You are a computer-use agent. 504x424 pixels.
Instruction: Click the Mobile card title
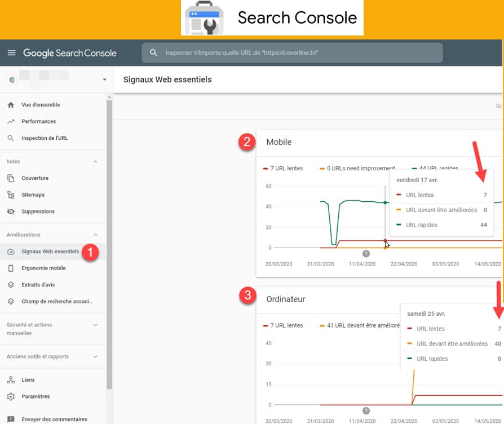pos(279,142)
